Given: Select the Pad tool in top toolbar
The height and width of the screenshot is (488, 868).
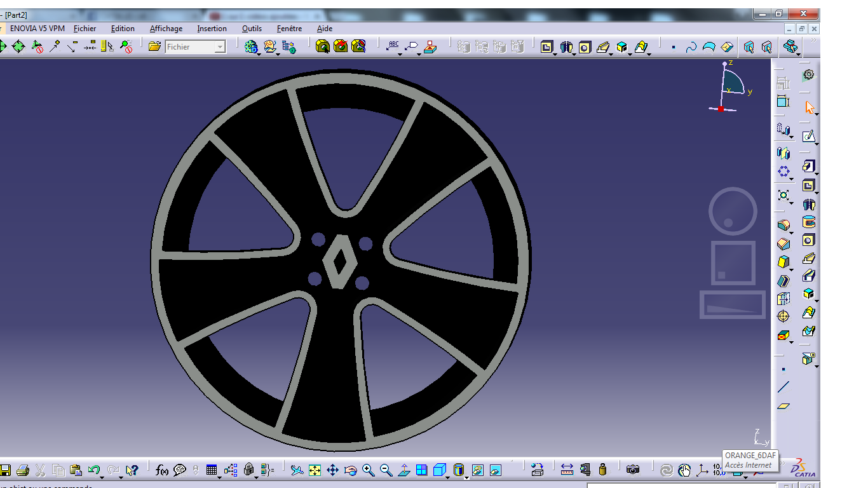Looking at the screenshot, I should coord(547,46).
